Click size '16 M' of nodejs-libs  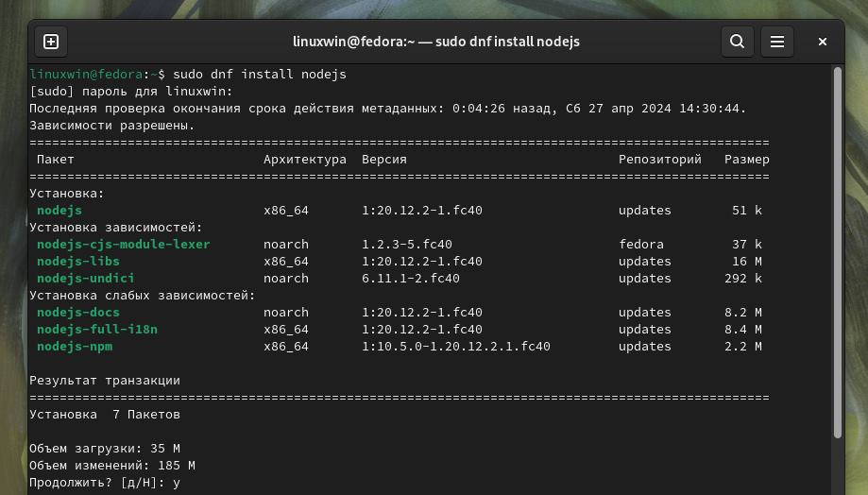(747, 262)
